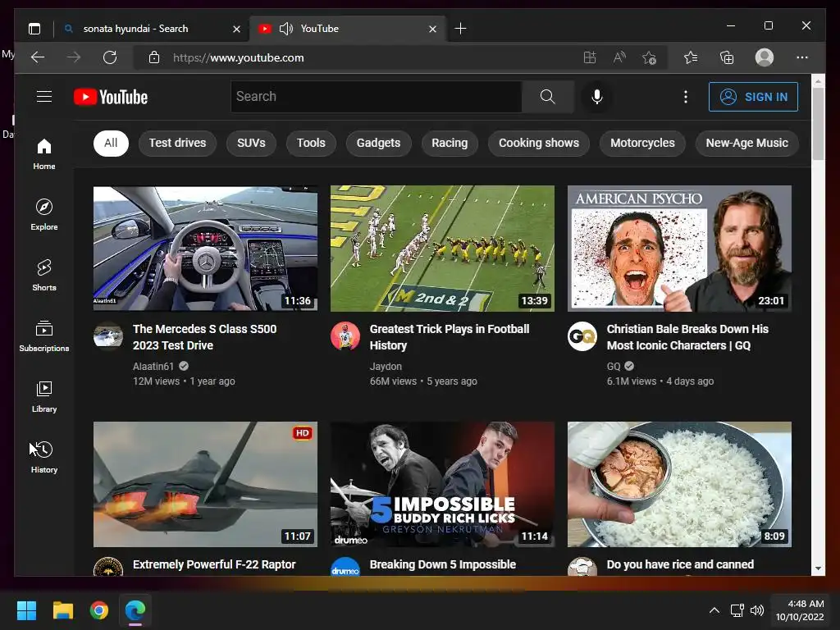Open title Do you have rice and canned
Image resolution: width=840 pixels, height=630 pixels.
pos(680,564)
